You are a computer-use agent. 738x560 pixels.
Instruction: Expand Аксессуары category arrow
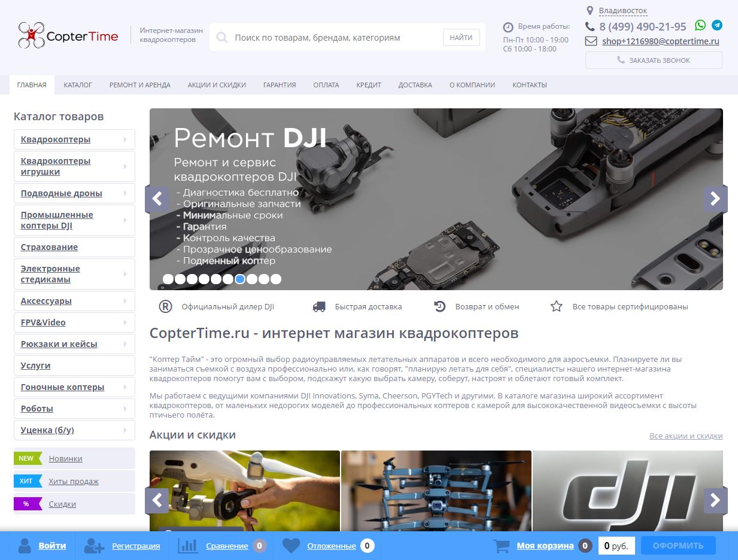125,301
